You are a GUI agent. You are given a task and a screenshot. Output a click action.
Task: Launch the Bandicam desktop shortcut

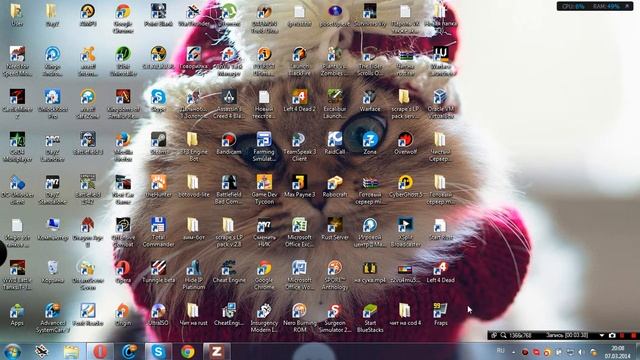coord(229,143)
